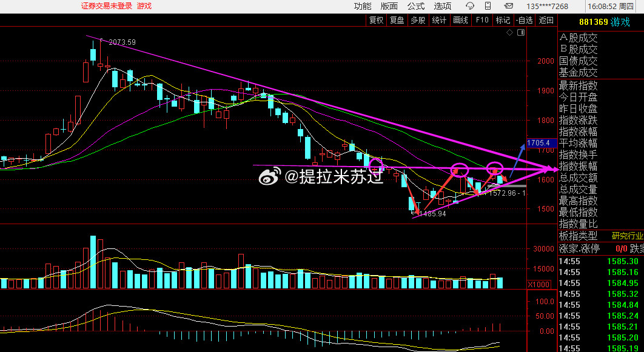This screenshot has height=352, width=644.
Task: Click the account number 135****7268
Action: (547, 7)
